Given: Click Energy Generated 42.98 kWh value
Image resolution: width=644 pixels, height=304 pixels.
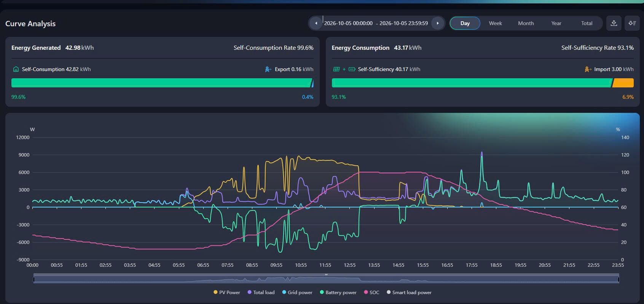Looking at the screenshot, I should pos(80,48).
